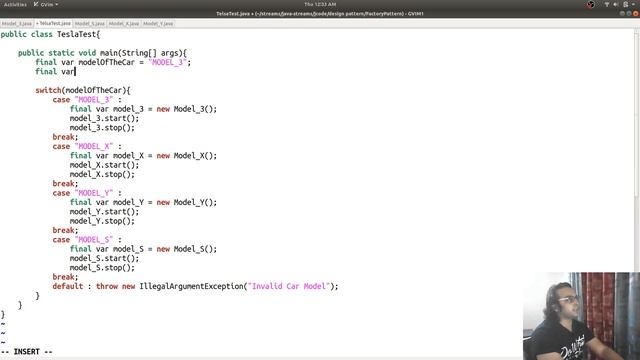The height and width of the screenshot is (360, 640).
Task: Click the 'case "MODEL_S" :' line
Action: click(87, 240)
